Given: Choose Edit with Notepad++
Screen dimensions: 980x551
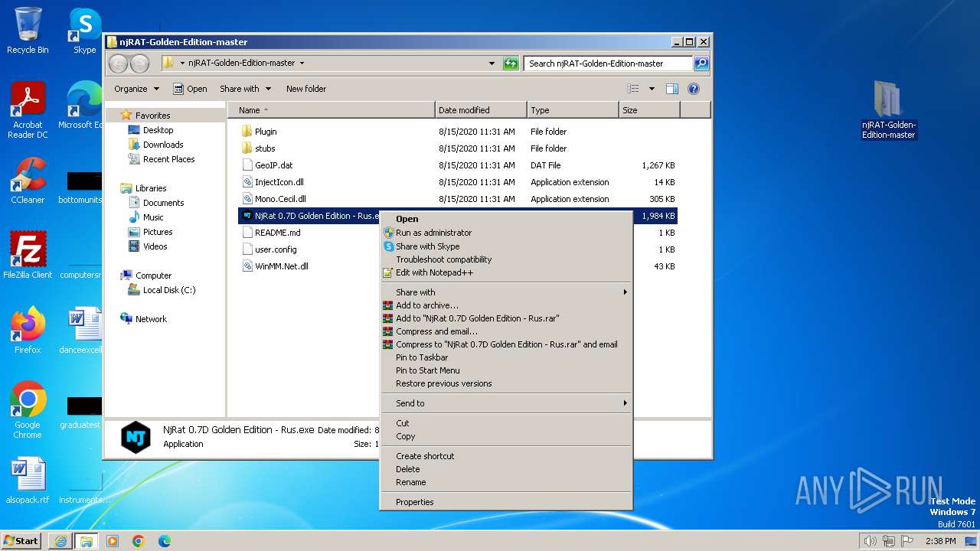Looking at the screenshot, I should click(x=506, y=272).
